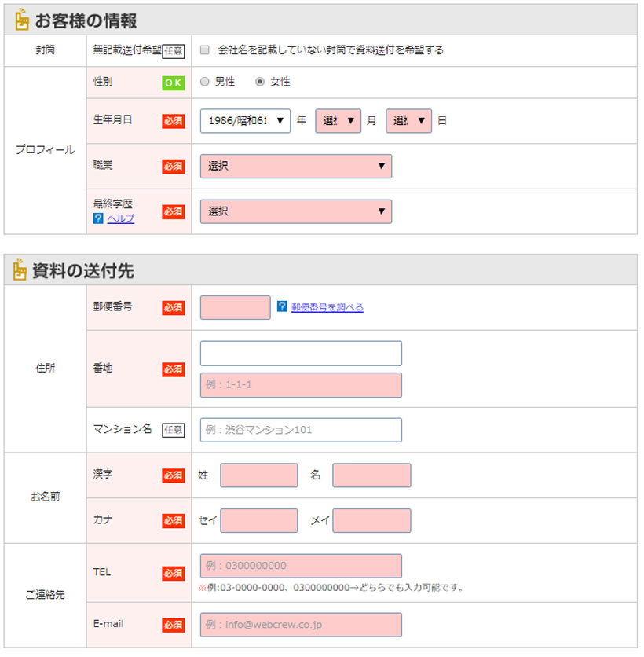Screen dimensions: 644x657
Task: Click the kanji 姓 surname field
Action: coord(259,475)
